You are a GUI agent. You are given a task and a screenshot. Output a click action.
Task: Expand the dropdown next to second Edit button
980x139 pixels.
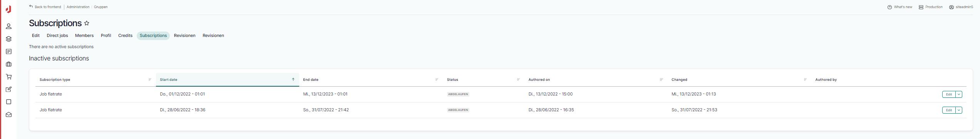point(959,110)
